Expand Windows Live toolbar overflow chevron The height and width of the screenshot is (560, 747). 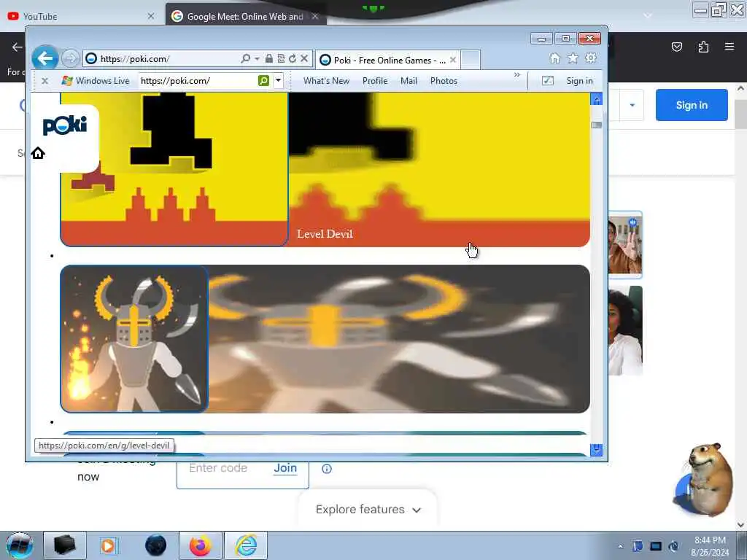click(x=517, y=75)
